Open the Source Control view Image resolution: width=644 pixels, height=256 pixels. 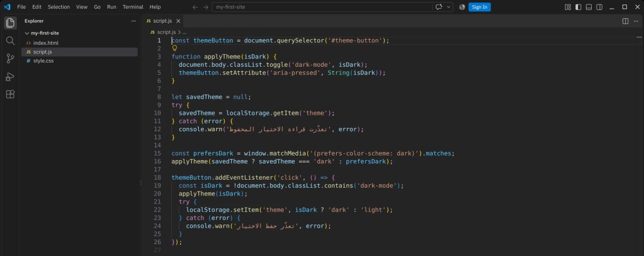tap(10, 59)
